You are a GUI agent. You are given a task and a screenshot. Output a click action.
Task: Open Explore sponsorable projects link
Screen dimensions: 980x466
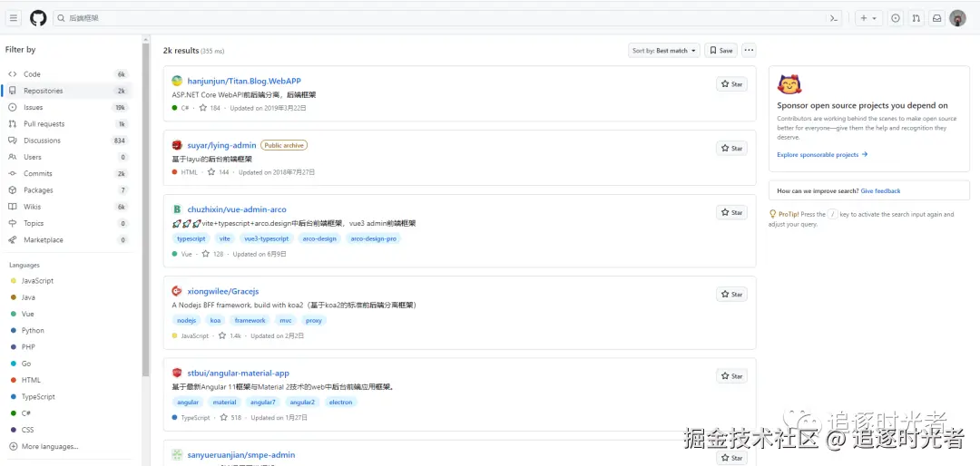[822, 154]
